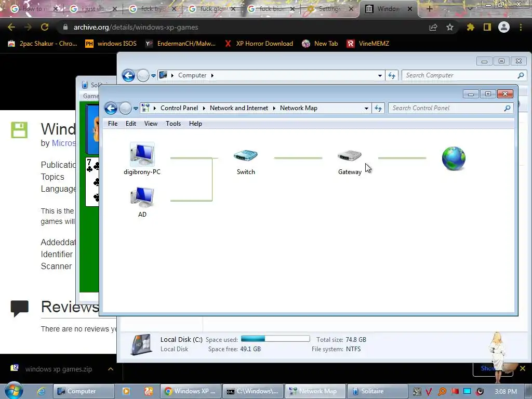
Task: Open recent pages dropdown in Computer window
Action: [153, 76]
